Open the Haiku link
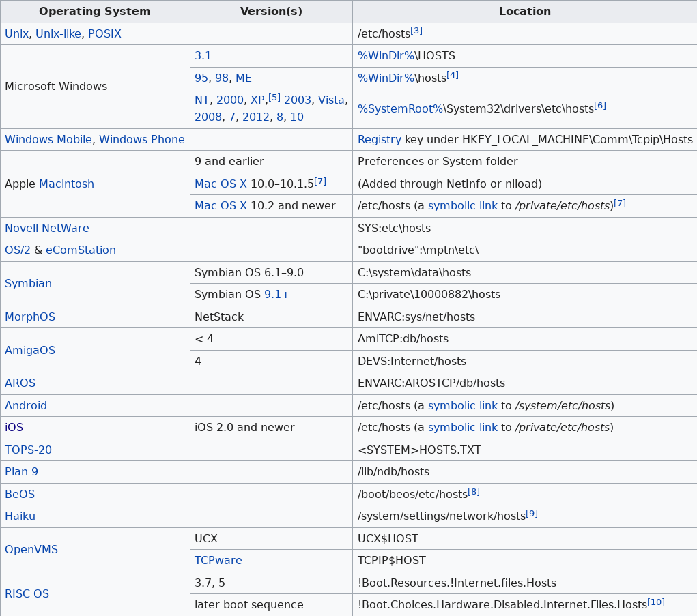The image size is (697, 616). pos(20,516)
